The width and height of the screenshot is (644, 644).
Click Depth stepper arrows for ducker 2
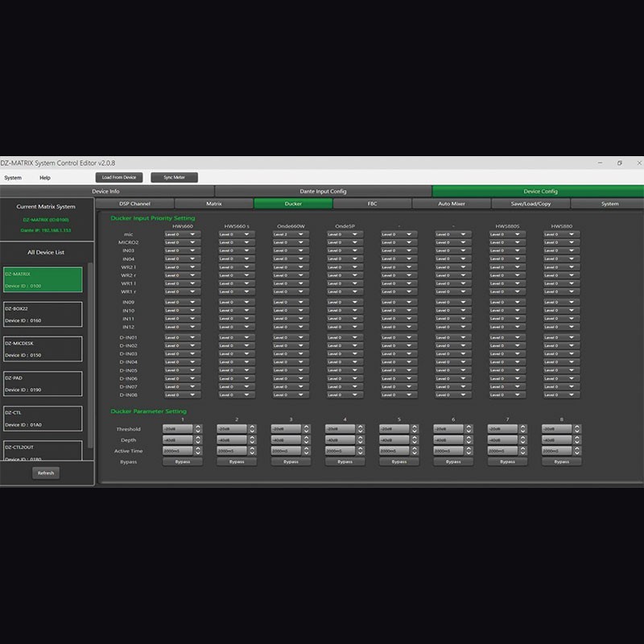(252, 440)
